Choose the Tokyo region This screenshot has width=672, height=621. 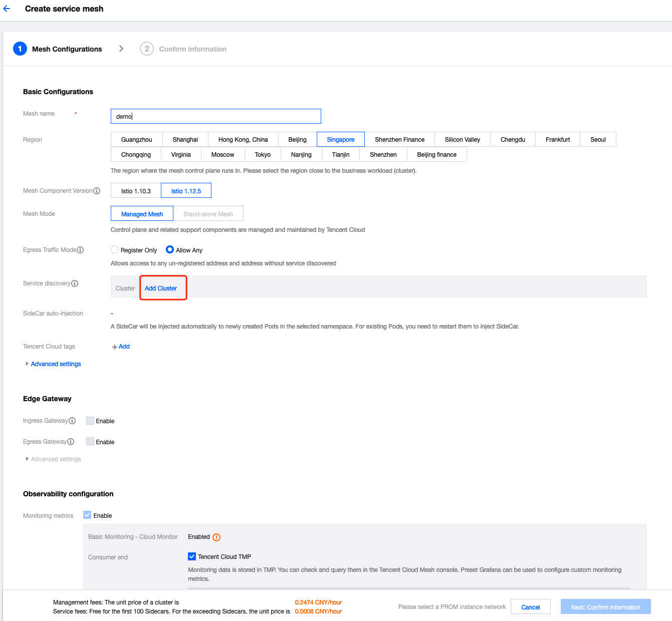click(263, 155)
